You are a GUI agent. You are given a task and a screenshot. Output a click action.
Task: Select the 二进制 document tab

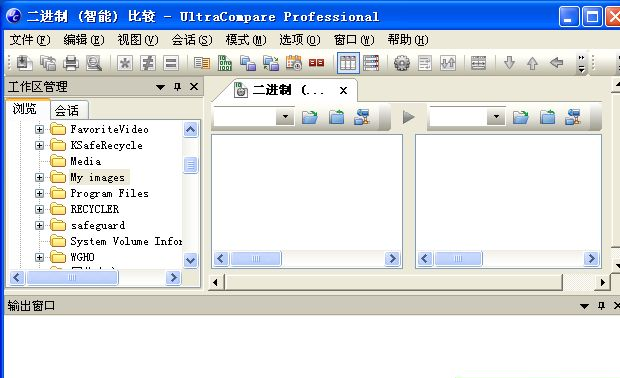point(284,90)
